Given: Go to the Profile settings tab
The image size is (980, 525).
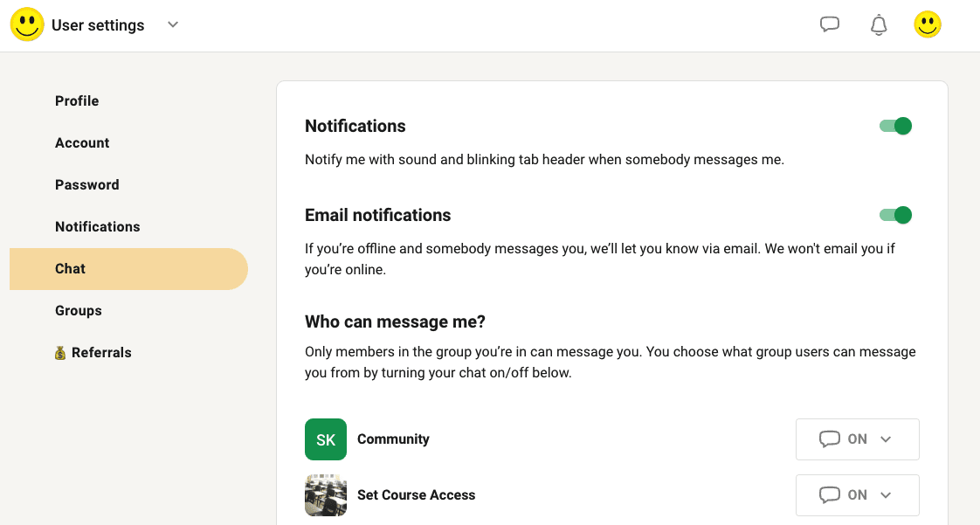Looking at the screenshot, I should pyautogui.click(x=77, y=101).
